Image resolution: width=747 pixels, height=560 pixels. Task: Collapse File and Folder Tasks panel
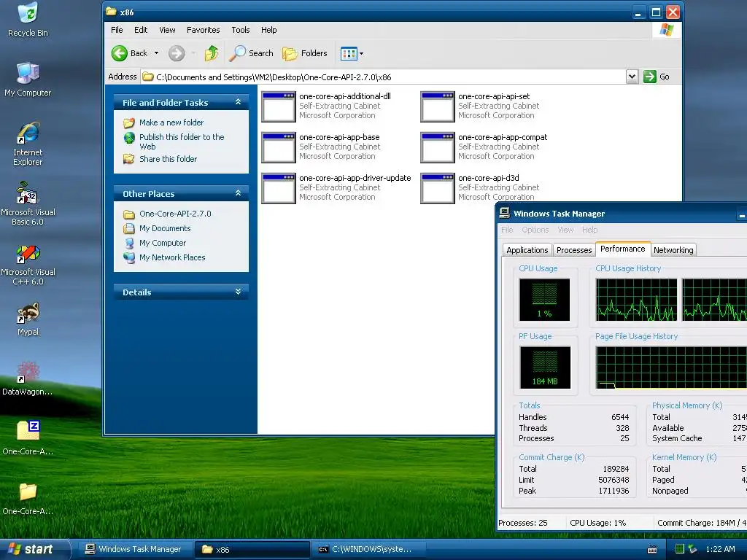[x=239, y=102]
